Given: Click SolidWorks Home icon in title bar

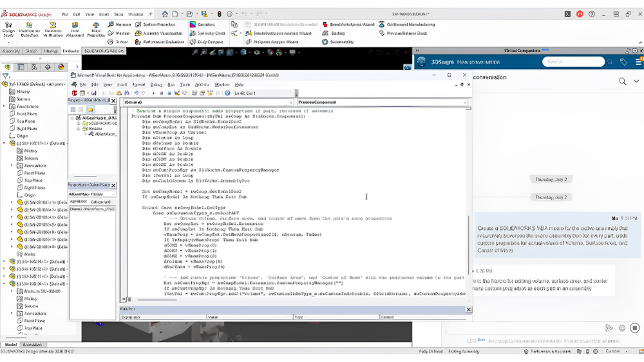Looking at the screenshot, I should [165, 14].
